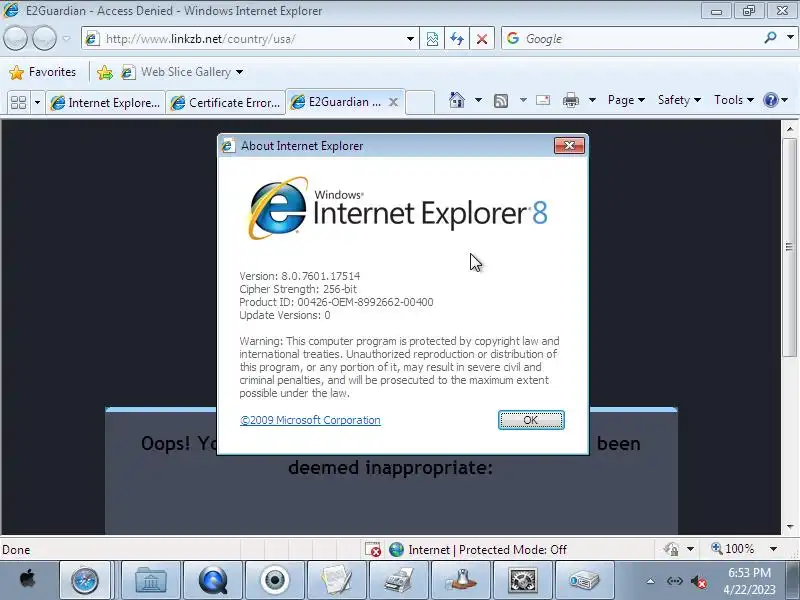The height and width of the screenshot is (600, 800).
Task: Close the E2Guardian tab
Action: coord(393,102)
